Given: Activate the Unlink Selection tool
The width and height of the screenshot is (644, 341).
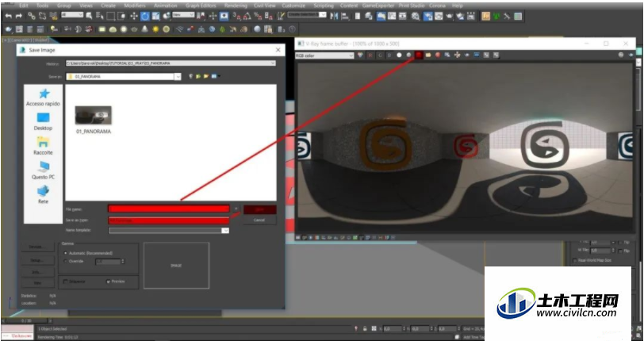Looking at the screenshot, I should tap(42, 16).
